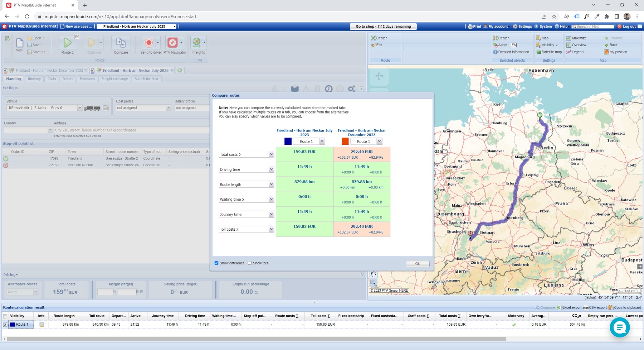Open PTV Navigator icon
Screen dimensions: 644x350
(172, 43)
